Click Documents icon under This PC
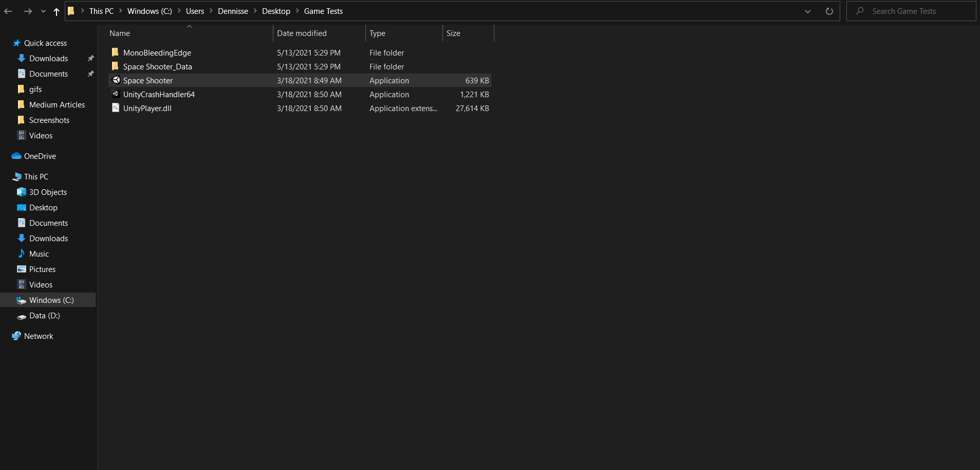This screenshot has width=980, height=470. [x=22, y=223]
